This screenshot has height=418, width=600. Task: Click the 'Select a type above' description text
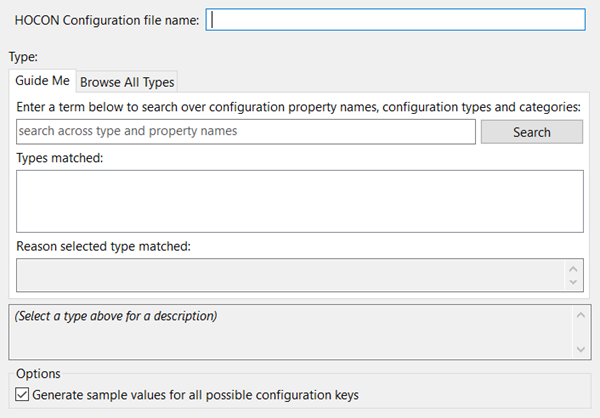click(x=117, y=316)
